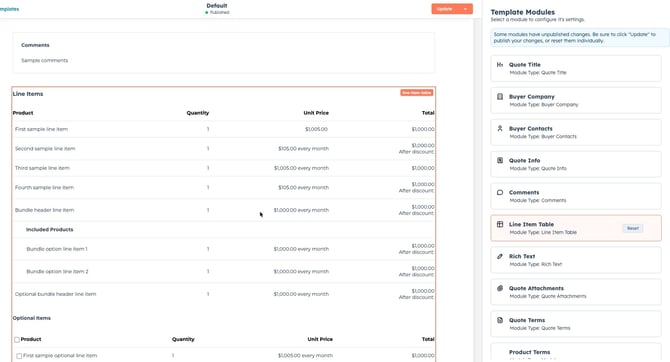Click 'Bundle option line item 2' text
This screenshot has height=362, width=670.
point(57,272)
